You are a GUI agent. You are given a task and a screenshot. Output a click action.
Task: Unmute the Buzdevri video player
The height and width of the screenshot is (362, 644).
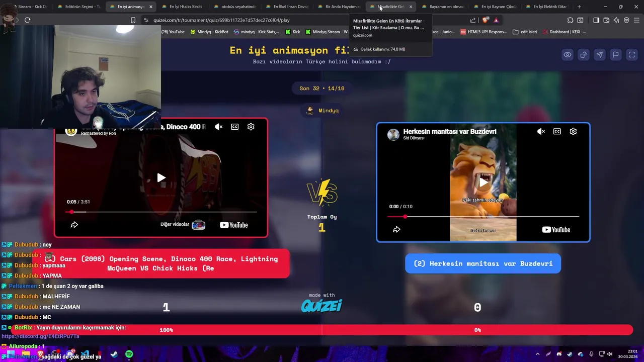541,131
